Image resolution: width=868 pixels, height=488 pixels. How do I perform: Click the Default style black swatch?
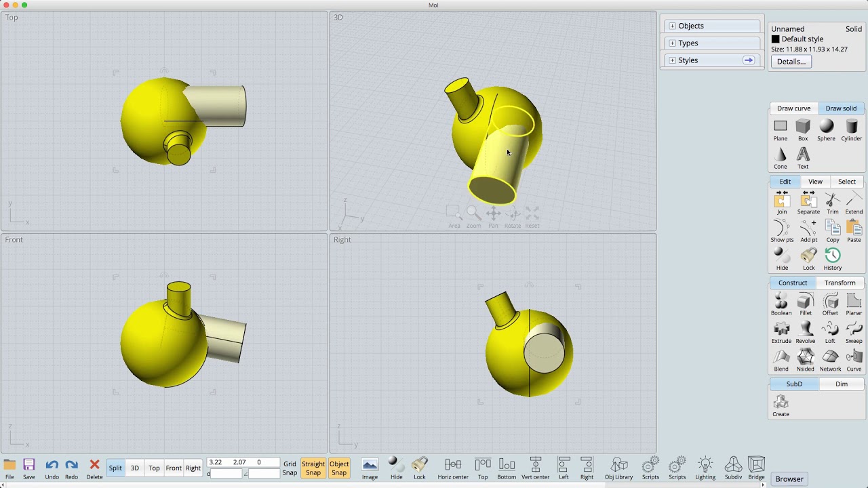click(775, 39)
